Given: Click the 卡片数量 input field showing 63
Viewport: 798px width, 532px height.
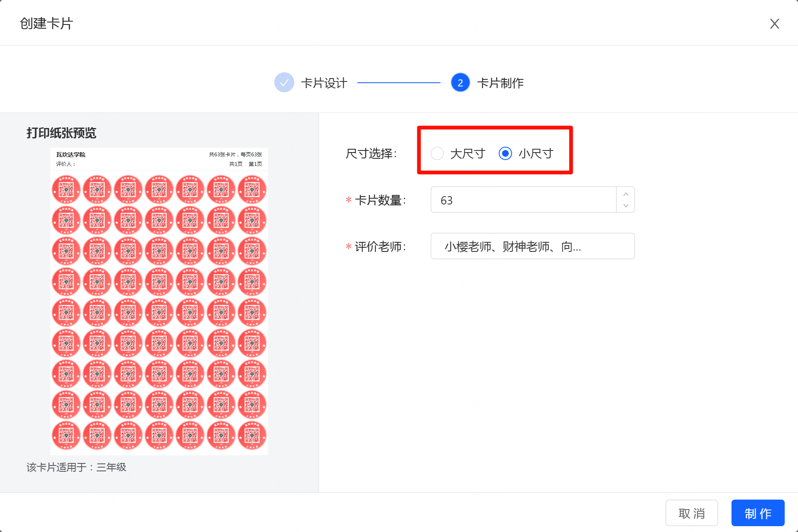Looking at the screenshot, I should click(x=523, y=200).
